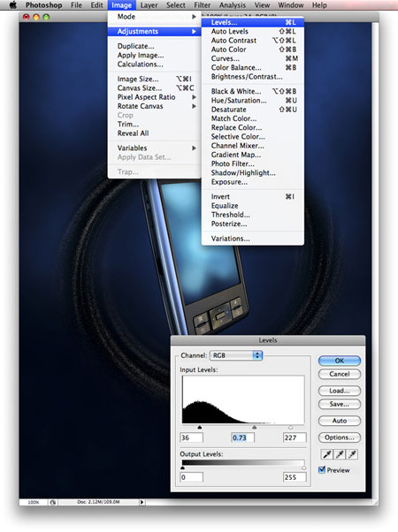
Task: Open Posterize... adjustment
Action: pyautogui.click(x=253, y=224)
